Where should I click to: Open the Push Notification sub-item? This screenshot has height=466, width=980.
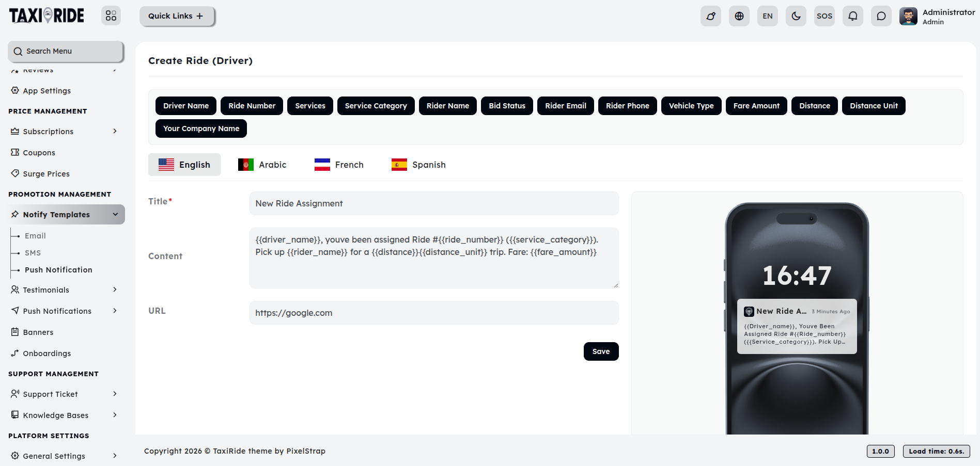pos(58,269)
